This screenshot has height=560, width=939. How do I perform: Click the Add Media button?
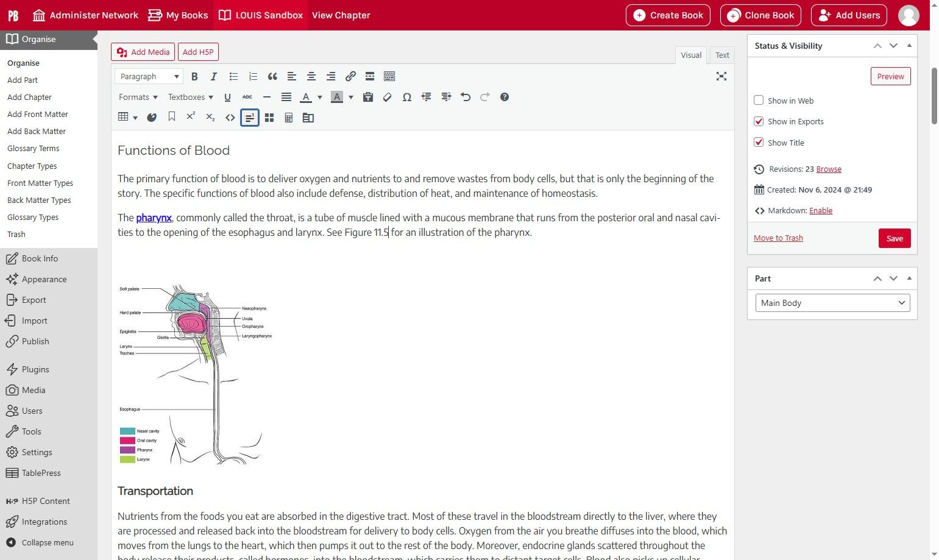(143, 52)
